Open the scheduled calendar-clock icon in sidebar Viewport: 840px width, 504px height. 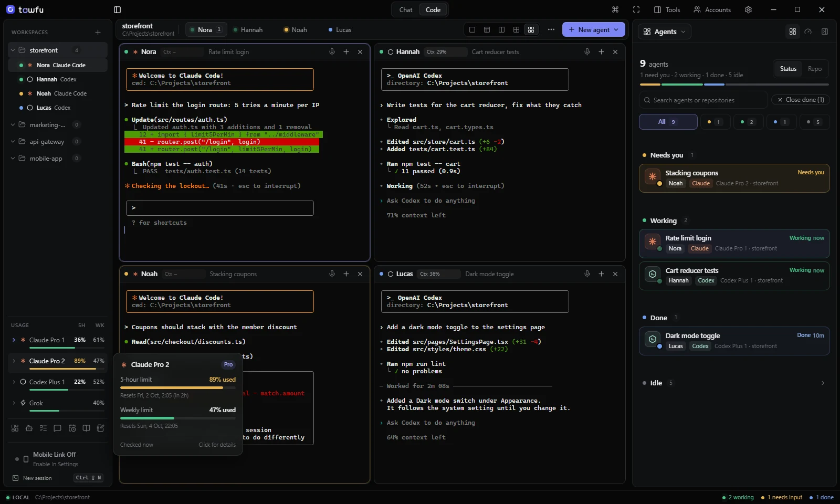point(72,428)
